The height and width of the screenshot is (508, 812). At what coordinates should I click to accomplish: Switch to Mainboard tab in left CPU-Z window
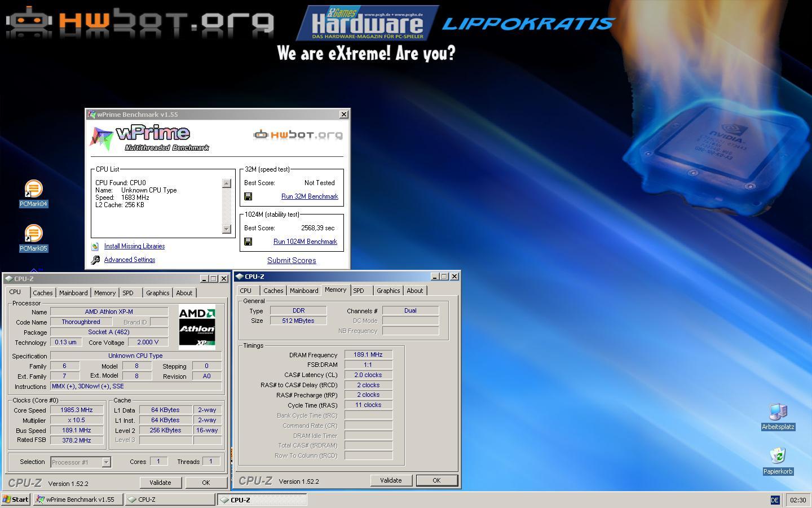(x=73, y=293)
